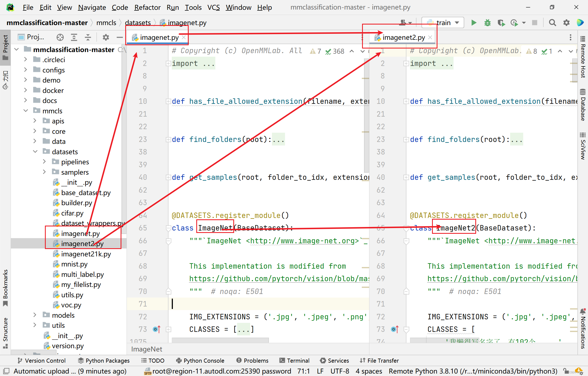Open the Notifications side panel

tap(583, 329)
